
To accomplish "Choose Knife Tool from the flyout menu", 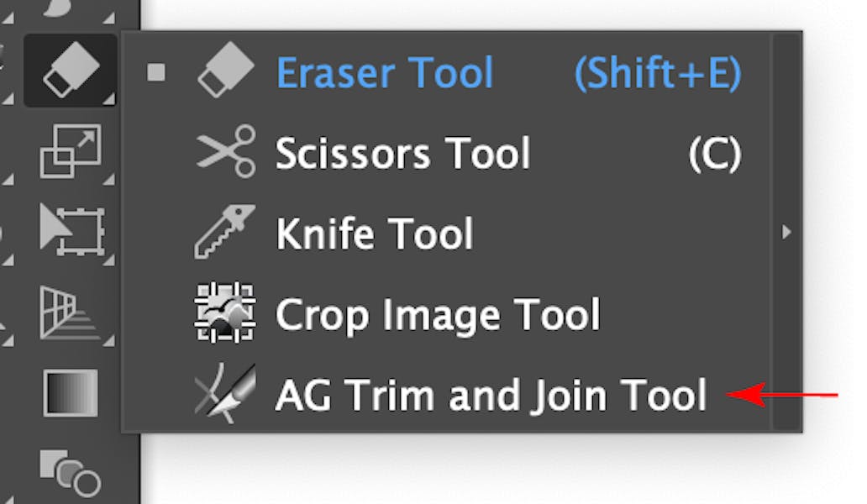I will tap(374, 233).
